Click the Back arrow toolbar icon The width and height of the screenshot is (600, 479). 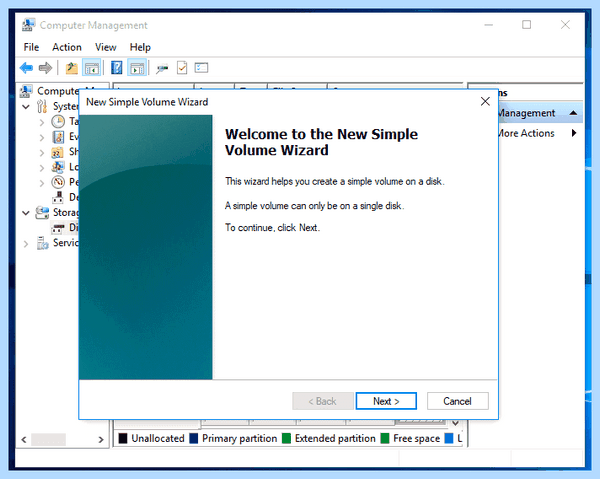coord(26,68)
